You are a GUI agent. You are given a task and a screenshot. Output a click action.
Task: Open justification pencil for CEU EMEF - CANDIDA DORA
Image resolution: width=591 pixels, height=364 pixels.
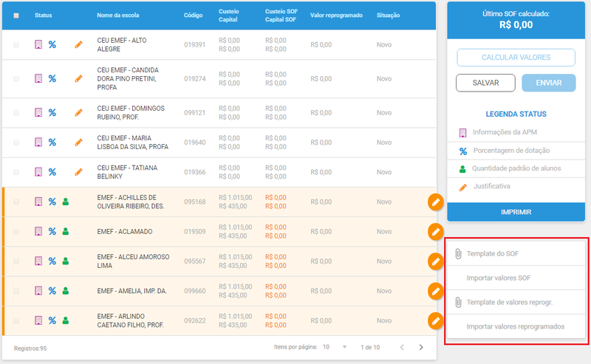78,78
